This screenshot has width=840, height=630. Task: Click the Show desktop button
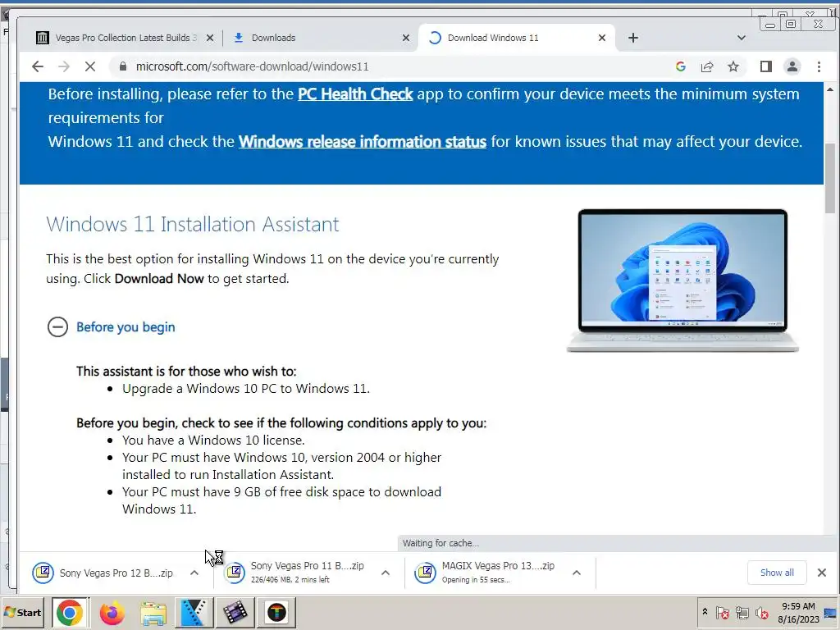point(831,612)
